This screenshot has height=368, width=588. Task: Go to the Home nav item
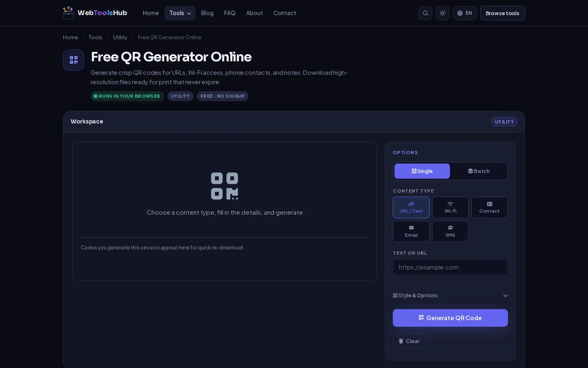[x=151, y=13]
